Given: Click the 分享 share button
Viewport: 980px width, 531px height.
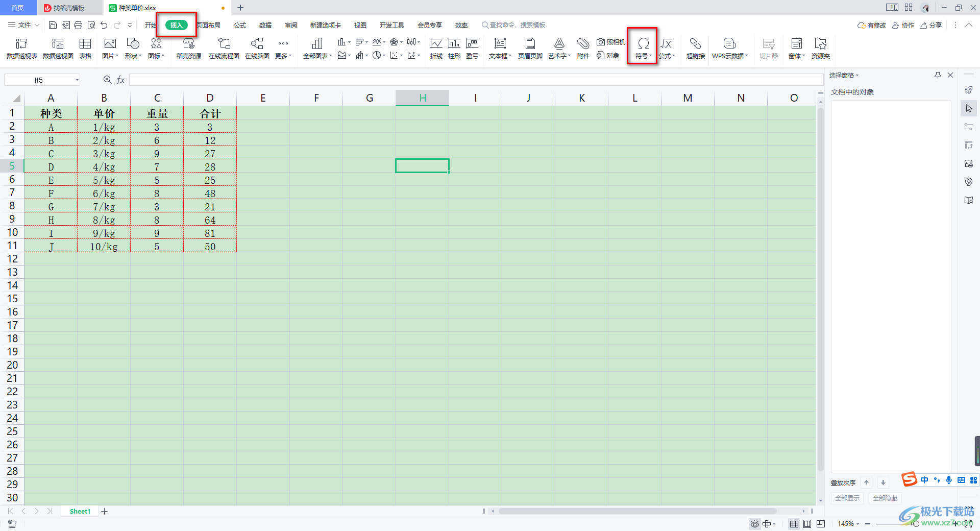Looking at the screenshot, I should point(930,25).
